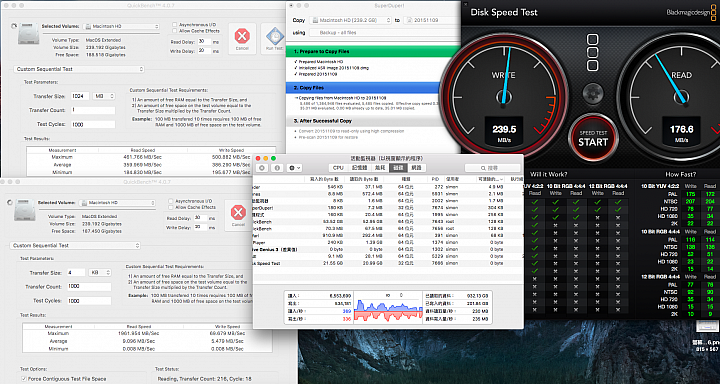720x384 pixels.
Task: Click Average write speed 5.479 MB/Sec
Action: click(227, 341)
